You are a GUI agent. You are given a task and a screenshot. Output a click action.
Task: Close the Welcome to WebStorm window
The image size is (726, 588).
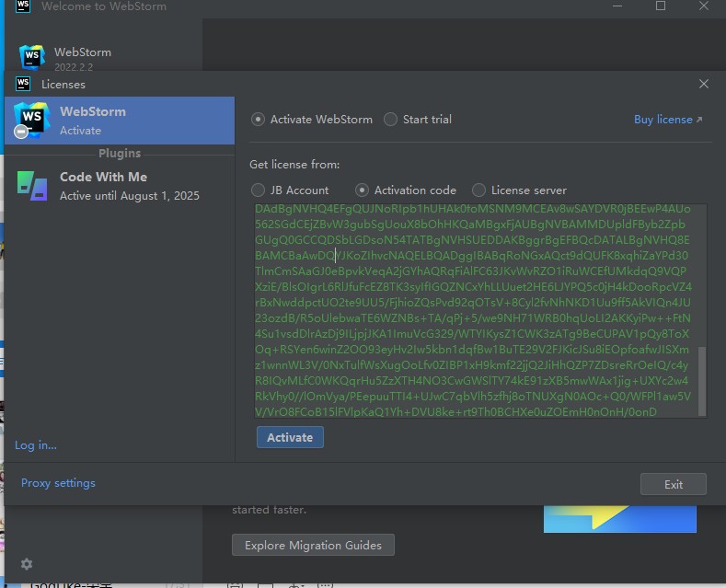click(x=704, y=6)
